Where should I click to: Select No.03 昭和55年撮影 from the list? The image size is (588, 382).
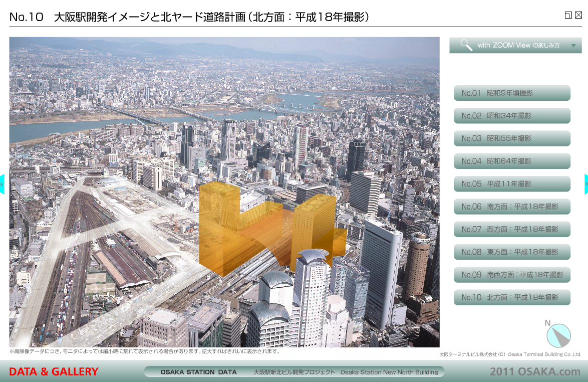tap(511, 138)
